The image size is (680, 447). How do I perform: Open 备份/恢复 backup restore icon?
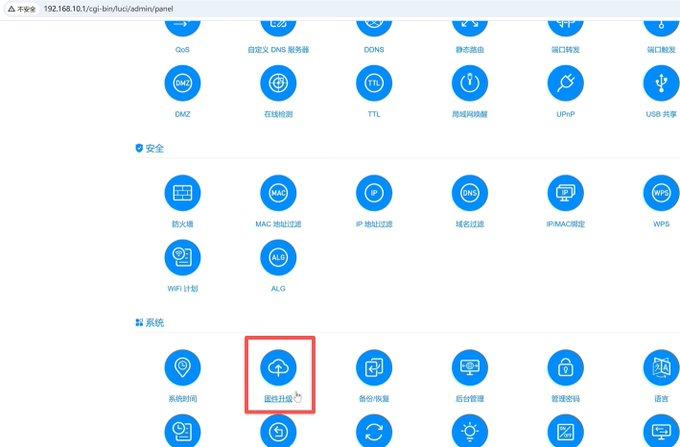374,367
